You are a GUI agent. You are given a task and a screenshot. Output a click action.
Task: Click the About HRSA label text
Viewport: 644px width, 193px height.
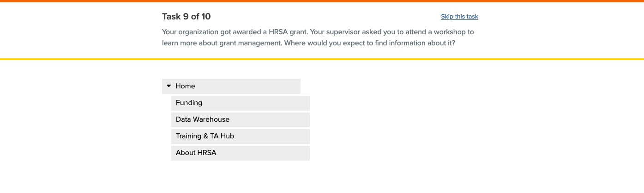pyautogui.click(x=196, y=153)
